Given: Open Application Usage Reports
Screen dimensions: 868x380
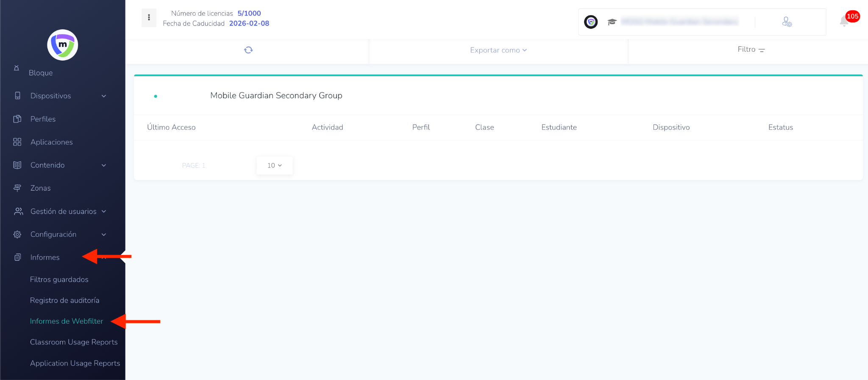Looking at the screenshot, I should [75, 363].
